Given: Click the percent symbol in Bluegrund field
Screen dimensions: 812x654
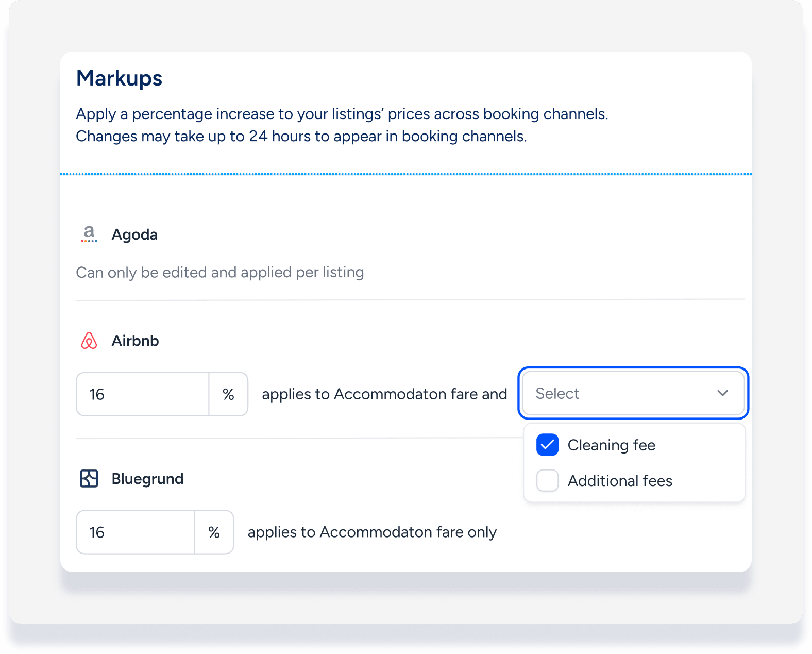Looking at the screenshot, I should click(x=214, y=532).
